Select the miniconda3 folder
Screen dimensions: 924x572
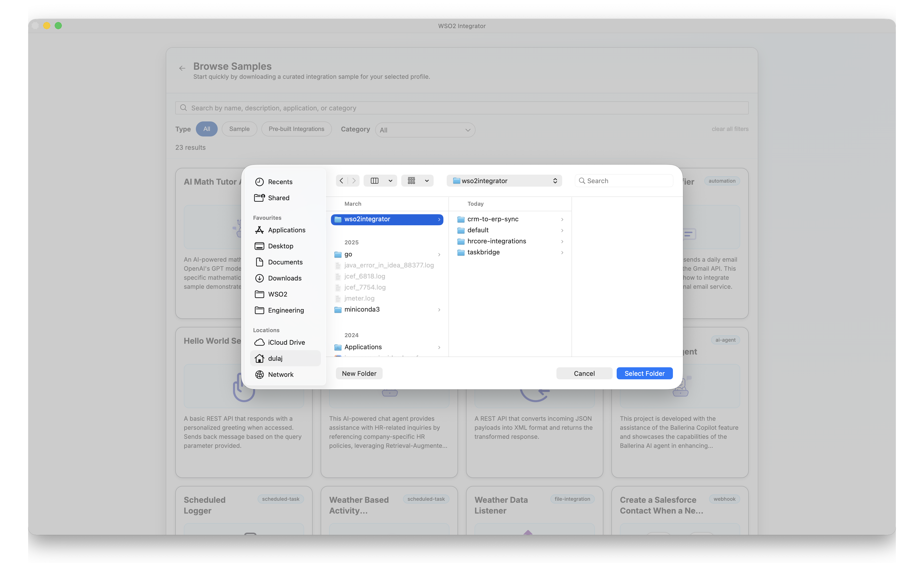click(x=387, y=309)
